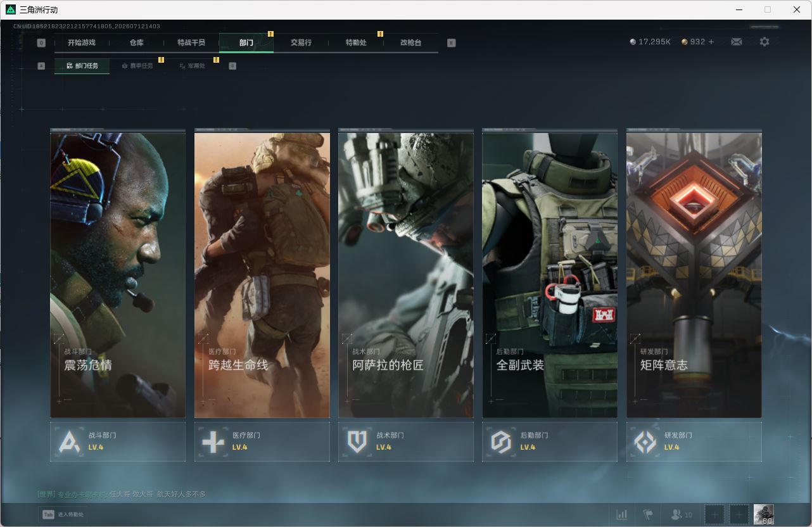The height and width of the screenshot is (527, 812).
Task: Click the D key hint after 军需处
Action: pyautogui.click(x=232, y=66)
